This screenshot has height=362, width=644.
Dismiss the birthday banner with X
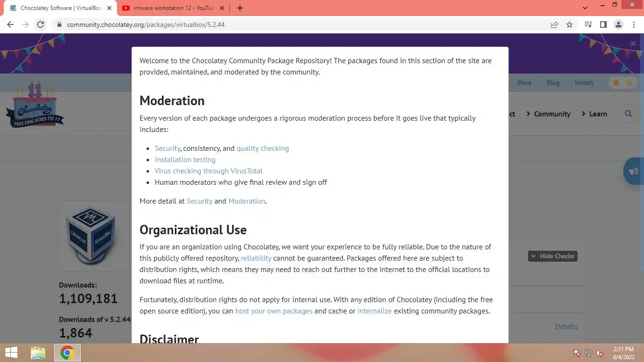coord(633,43)
